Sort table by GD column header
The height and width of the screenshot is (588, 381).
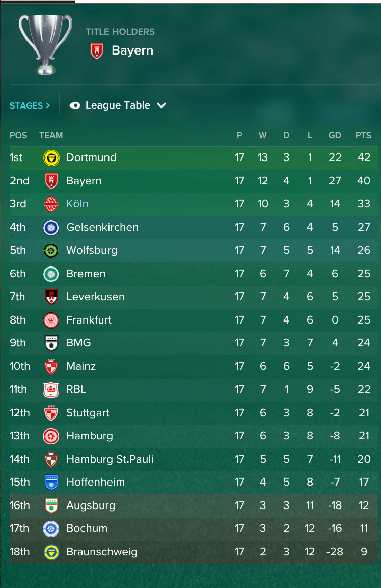(335, 135)
